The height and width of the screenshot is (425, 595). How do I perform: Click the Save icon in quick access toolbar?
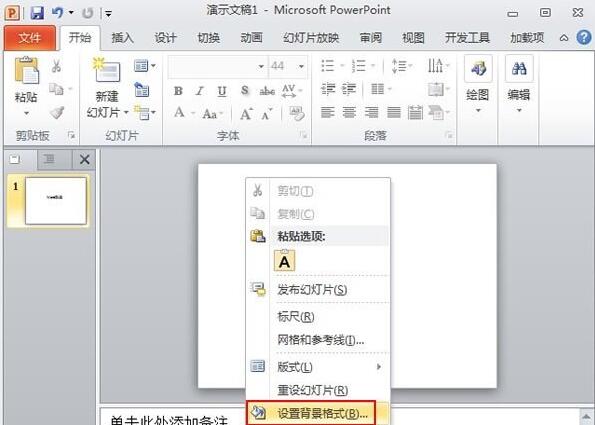click(x=37, y=13)
